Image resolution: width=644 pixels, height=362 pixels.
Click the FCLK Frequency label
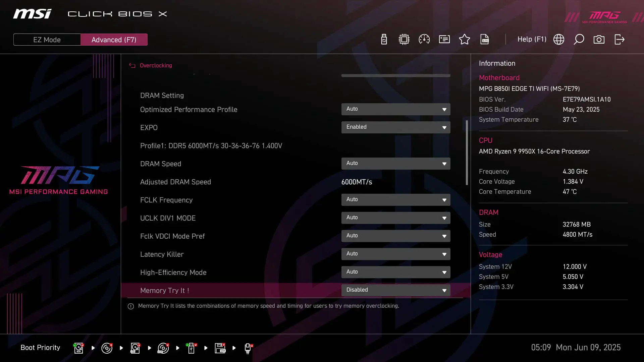[x=166, y=200]
